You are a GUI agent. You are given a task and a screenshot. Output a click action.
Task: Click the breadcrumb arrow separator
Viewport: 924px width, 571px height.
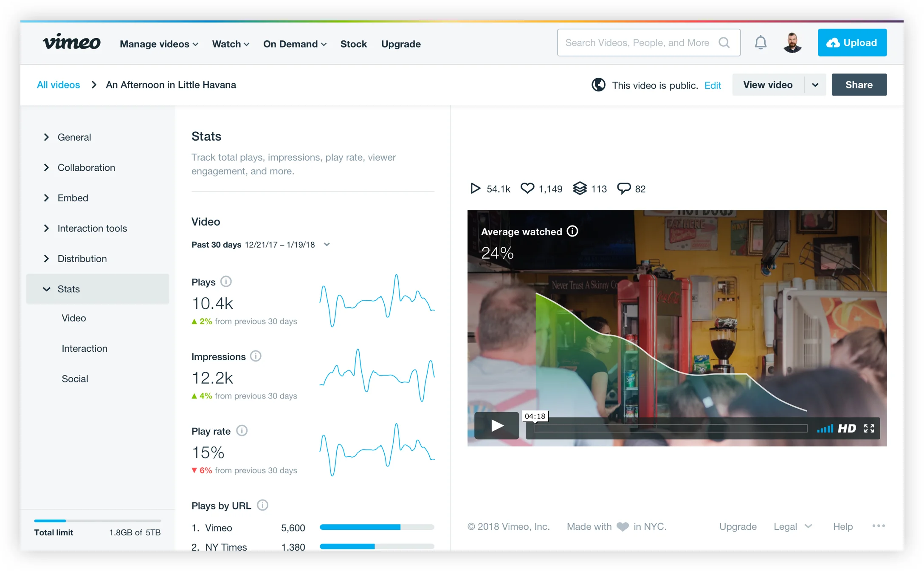tap(94, 85)
